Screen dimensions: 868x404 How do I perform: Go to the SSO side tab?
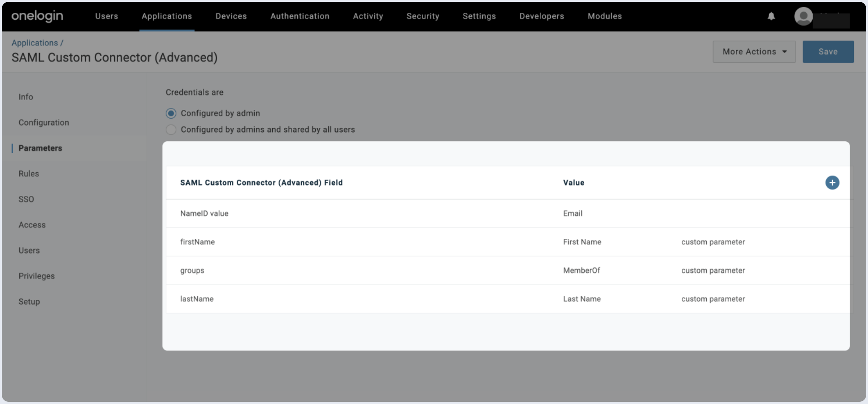[x=26, y=199]
